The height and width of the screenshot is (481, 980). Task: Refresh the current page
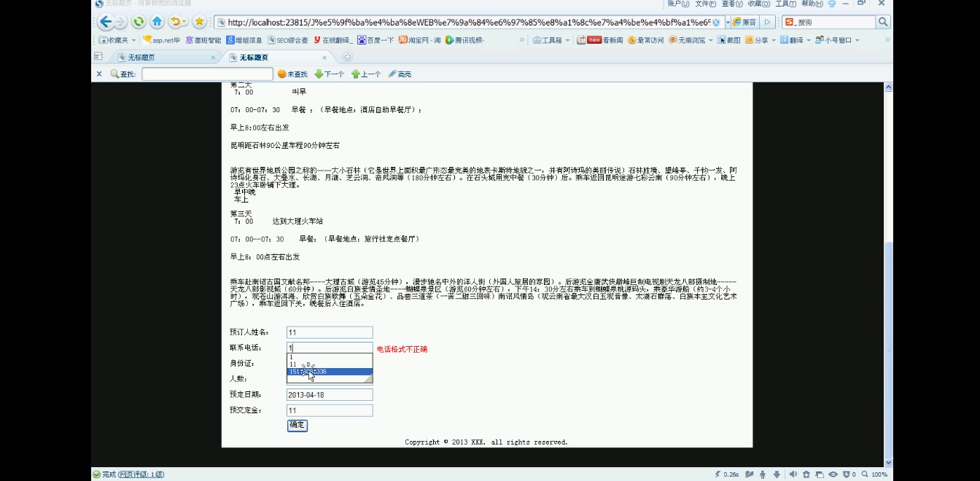point(138,22)
